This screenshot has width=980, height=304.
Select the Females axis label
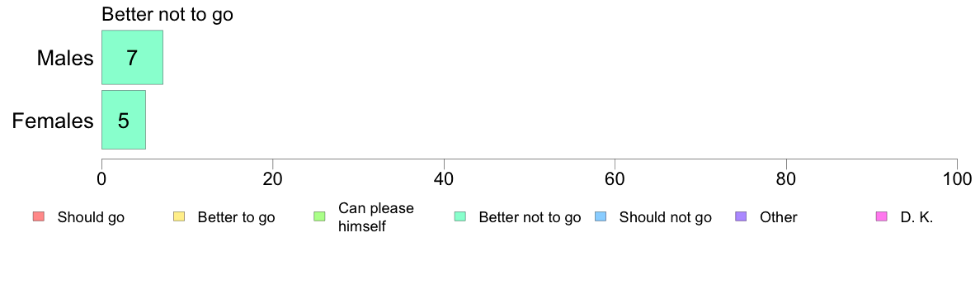coord(53,121)
